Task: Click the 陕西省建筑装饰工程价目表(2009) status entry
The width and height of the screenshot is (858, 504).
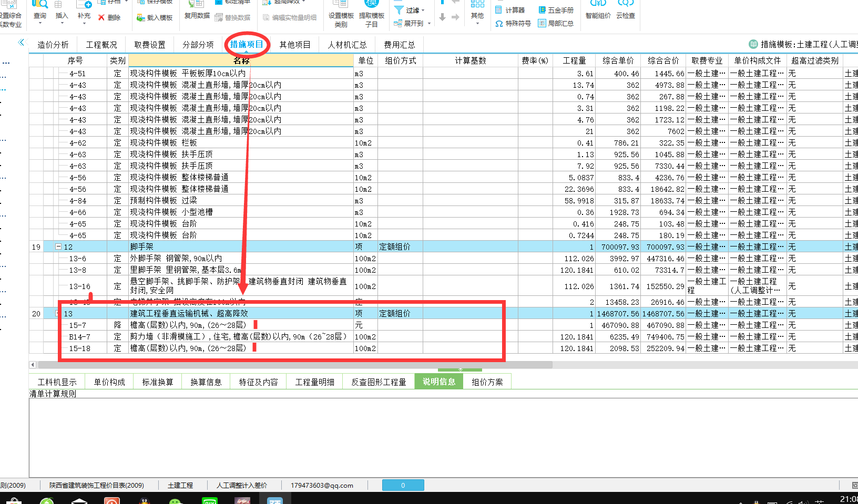Action: click(x=97, y=485)
